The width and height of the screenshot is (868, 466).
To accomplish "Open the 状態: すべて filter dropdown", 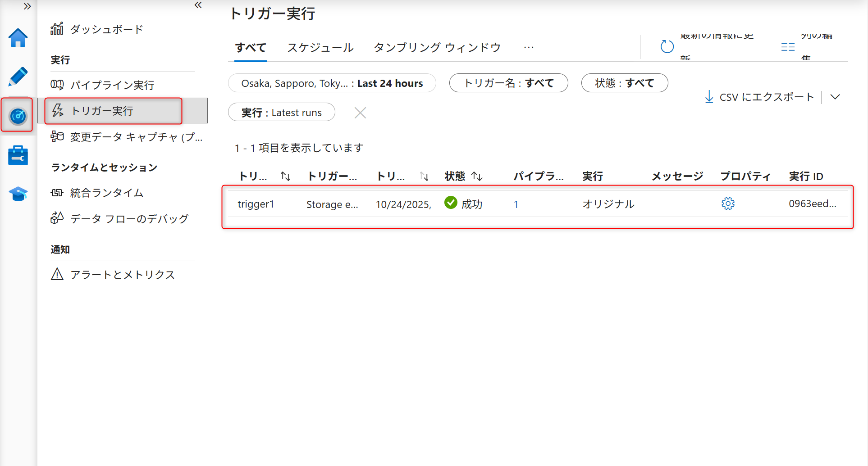I will (625, 83).
